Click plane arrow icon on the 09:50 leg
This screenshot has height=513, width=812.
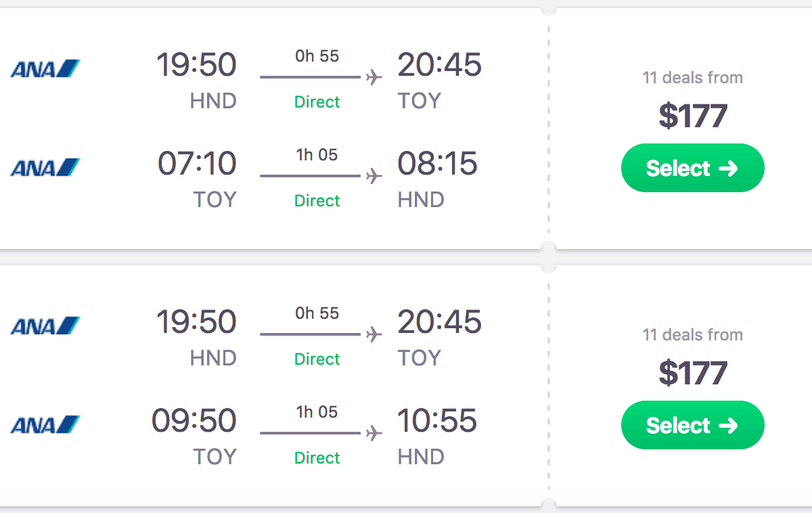374,433
